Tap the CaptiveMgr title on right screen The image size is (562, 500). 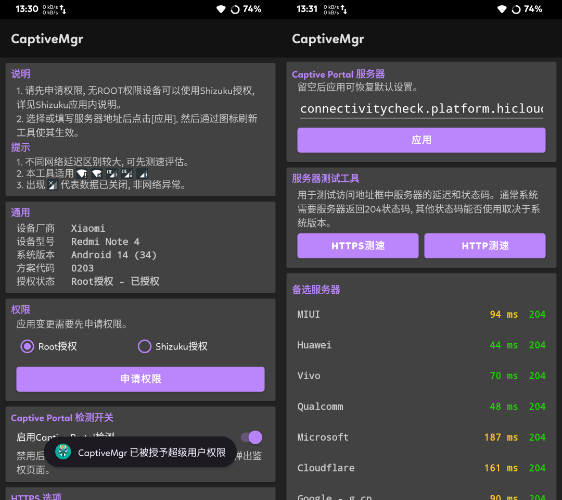(328, 39)
